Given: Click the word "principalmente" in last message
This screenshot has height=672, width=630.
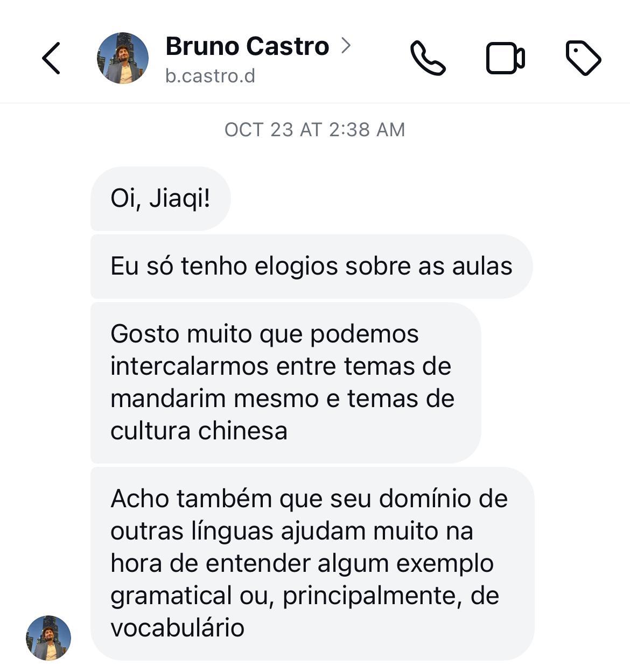Looking at the screenshot, I should tap(372, 596).
